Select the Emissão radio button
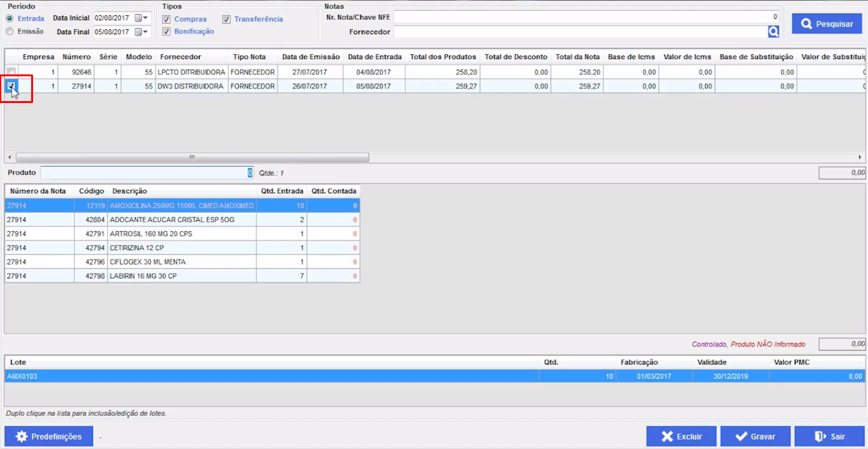This screenshot has width=868, height=449. click(10, 31)
